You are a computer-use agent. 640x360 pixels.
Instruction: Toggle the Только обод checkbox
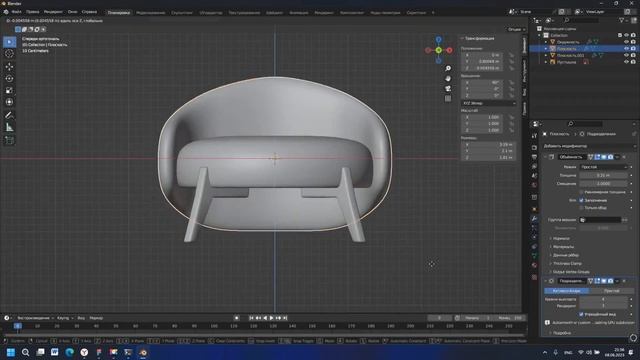[x=581, y=208]
